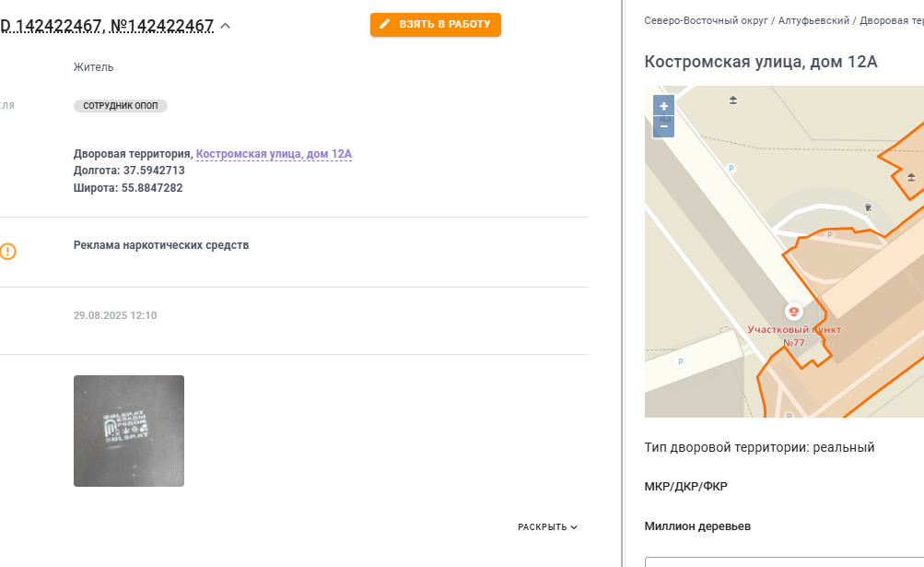Zoom in on the map
924x567 pixels.
pyautogui.click(x=663, y=106)
